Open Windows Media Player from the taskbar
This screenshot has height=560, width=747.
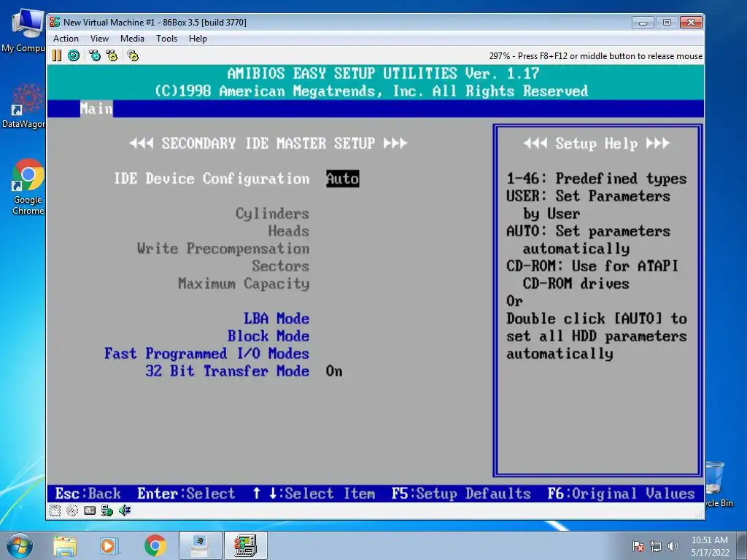(x=108, y=545)
